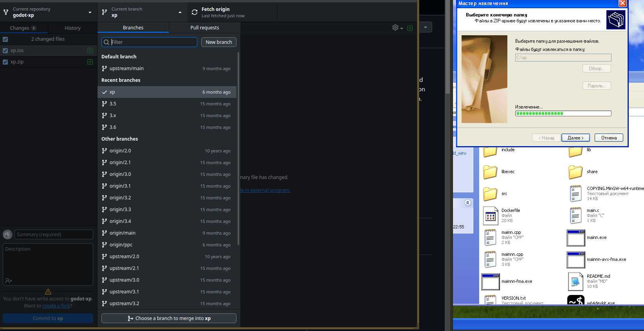Switch to the Pull requests tab
Viewport: 644px width, 331px height.
[204, 28]
